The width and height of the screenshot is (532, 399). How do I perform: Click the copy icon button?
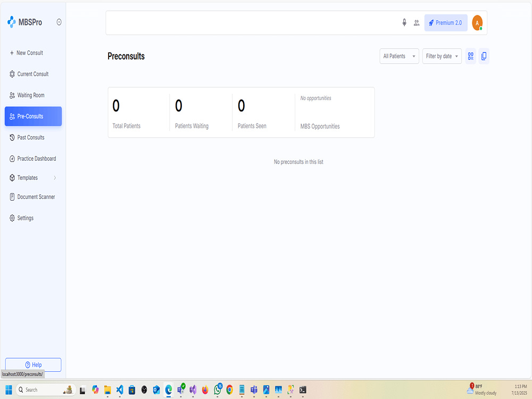[x=484, y=56]
